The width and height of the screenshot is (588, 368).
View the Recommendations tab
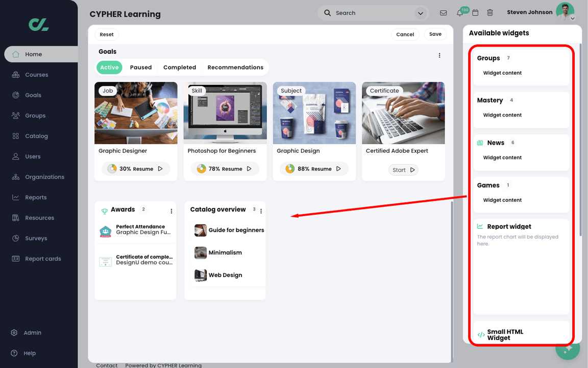(x=235, y=67)
